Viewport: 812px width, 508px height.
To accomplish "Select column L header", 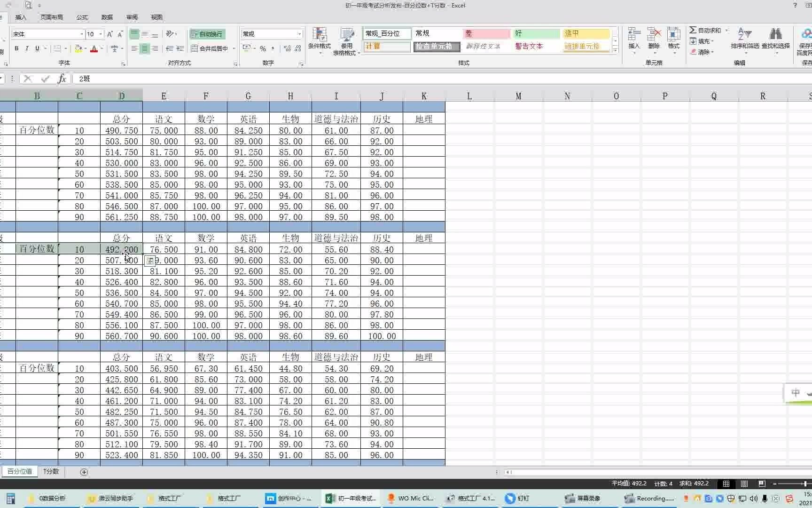I will pyautogui.click(x=469, y=96).
